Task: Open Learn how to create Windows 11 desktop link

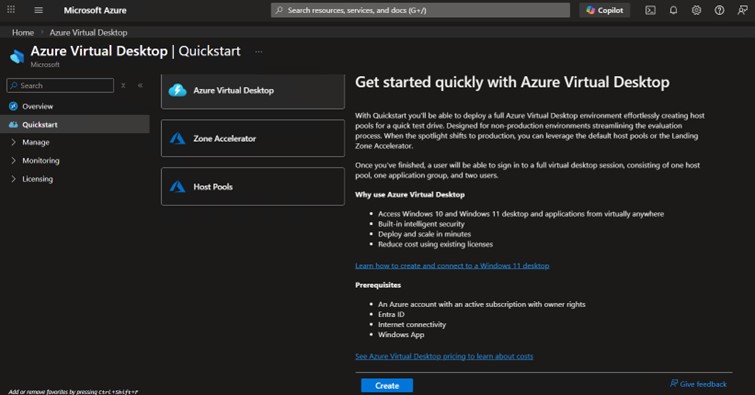Action: coord(452,265)
